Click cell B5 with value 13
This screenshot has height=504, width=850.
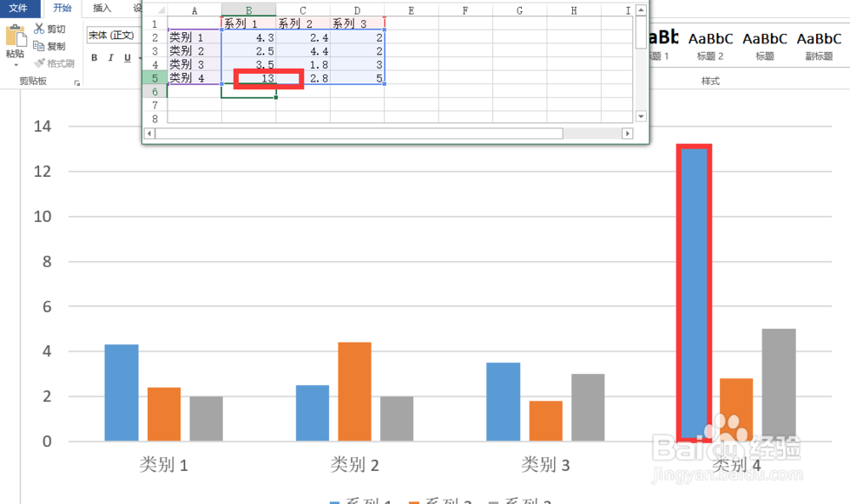[248, 77]
